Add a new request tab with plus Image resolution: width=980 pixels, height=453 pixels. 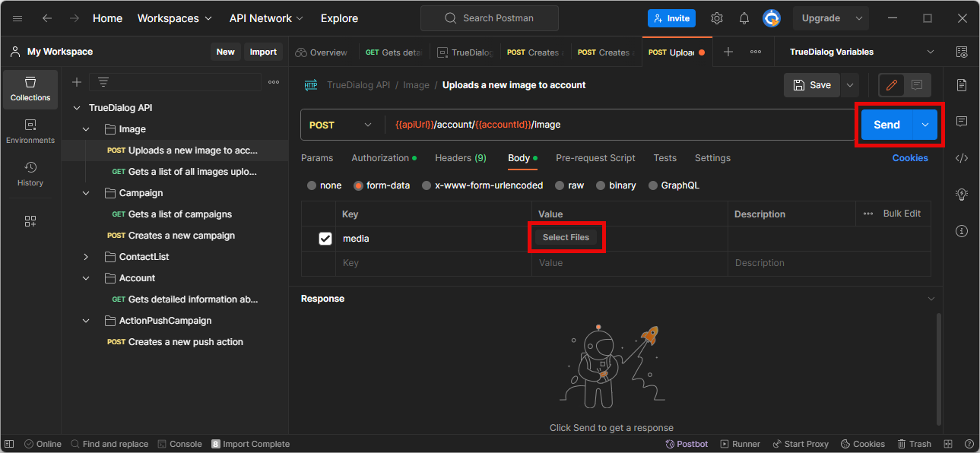coord(728,52)
